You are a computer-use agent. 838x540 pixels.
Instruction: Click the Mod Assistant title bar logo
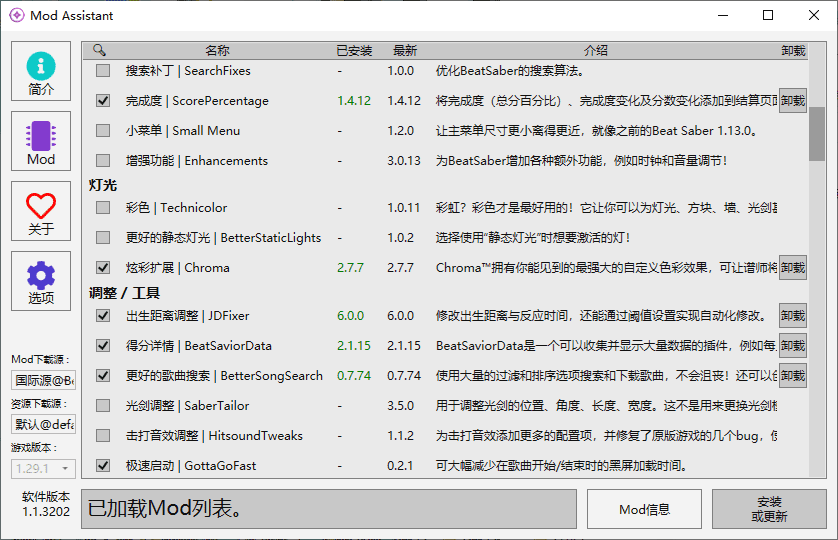(17, 15)
